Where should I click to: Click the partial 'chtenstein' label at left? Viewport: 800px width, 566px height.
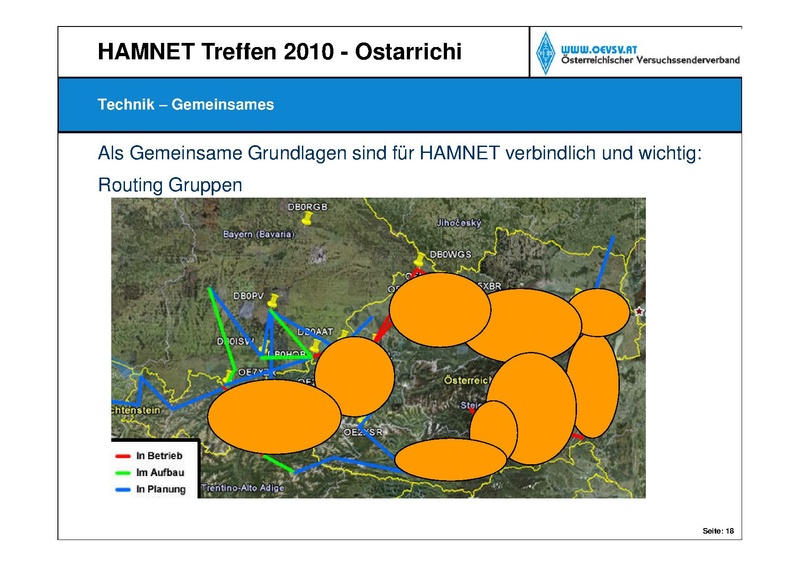[x=136, y=410]
